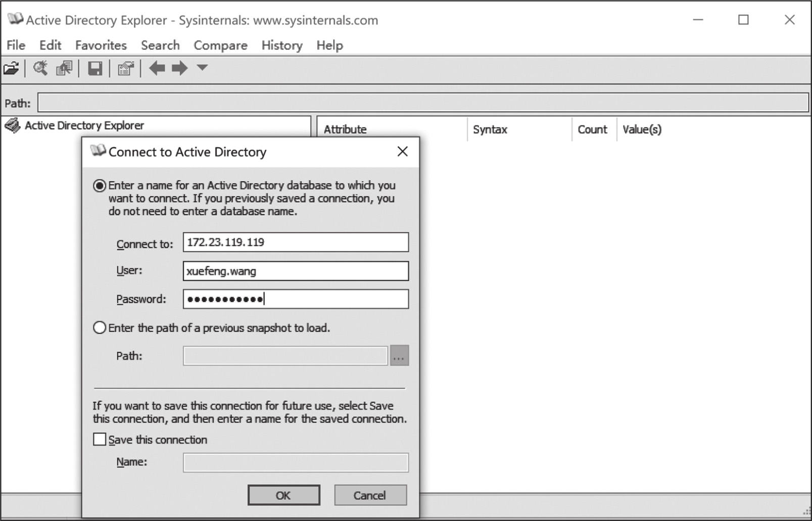
Task: Click the snapshot Path field in dialog
Action: [285, 356]
